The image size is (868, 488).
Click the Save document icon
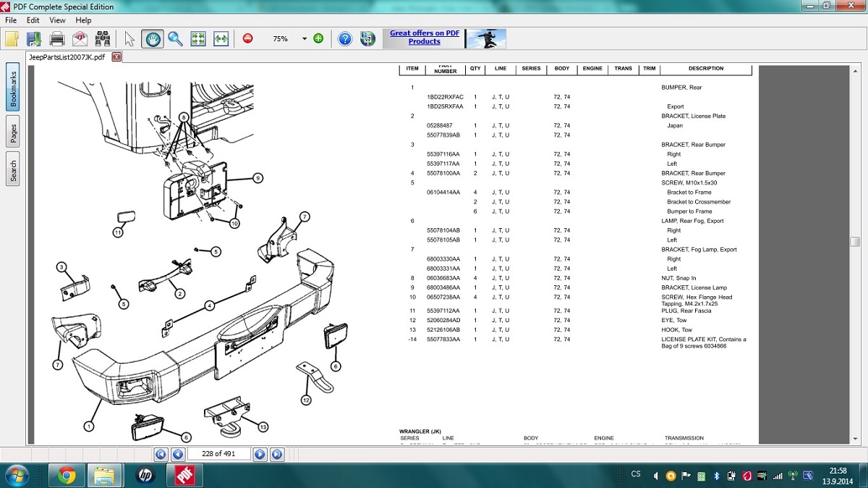[34, 38]
